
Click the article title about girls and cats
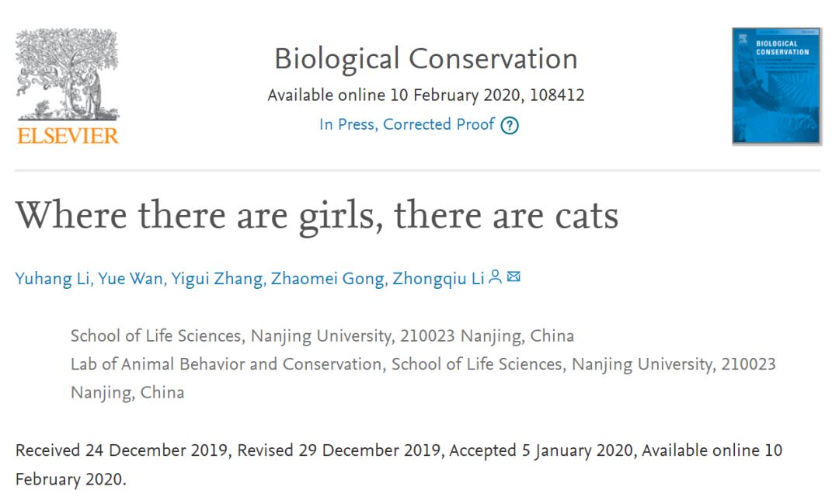pos(317,216)
